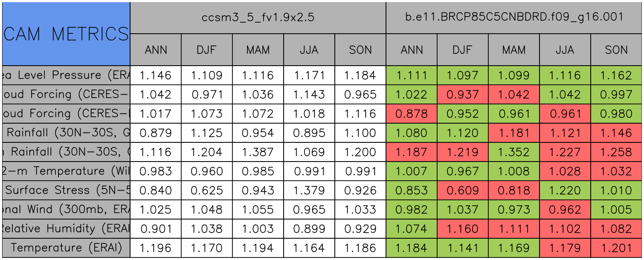644x260 pixels.
Task: Select the Relative Humidity row label
Action: (66, 229)
